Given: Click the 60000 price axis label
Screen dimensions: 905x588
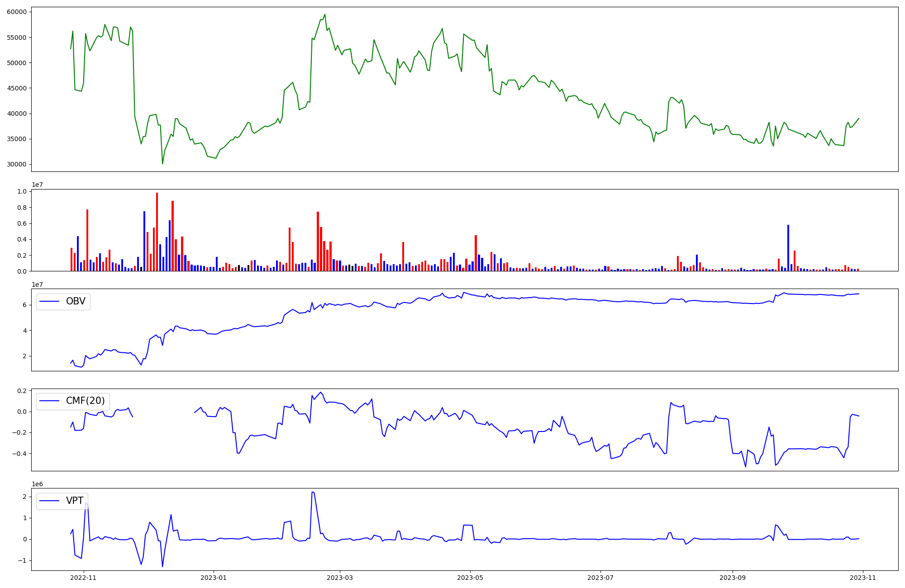Looking at the screenshot, I should [17, 12].
